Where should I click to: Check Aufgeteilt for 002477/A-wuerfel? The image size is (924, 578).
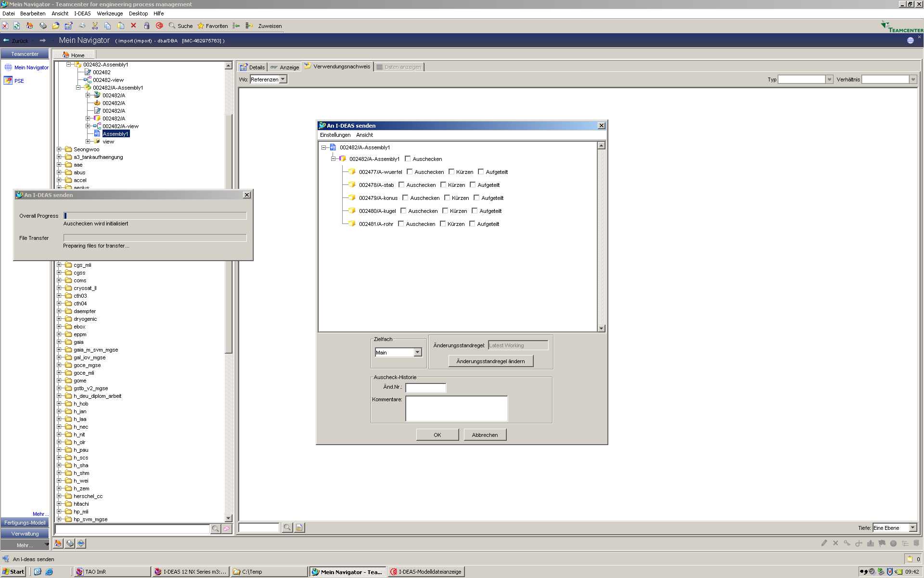point(481,171)
